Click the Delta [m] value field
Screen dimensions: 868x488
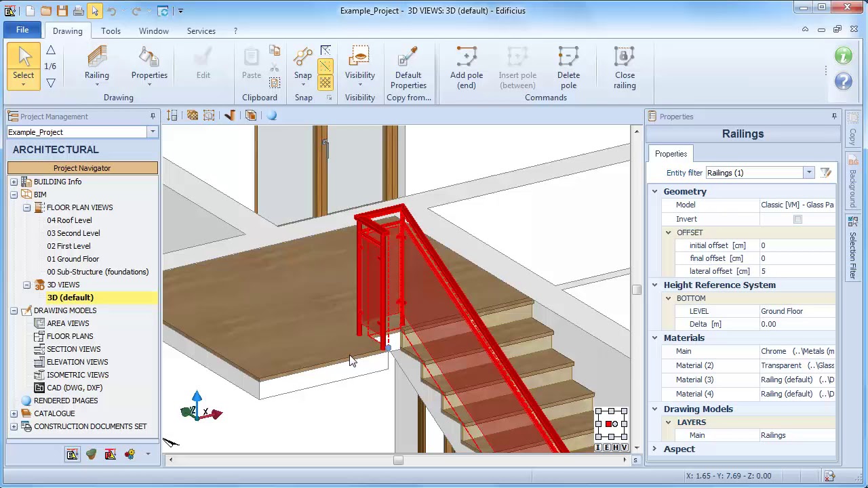coord(797,324)
